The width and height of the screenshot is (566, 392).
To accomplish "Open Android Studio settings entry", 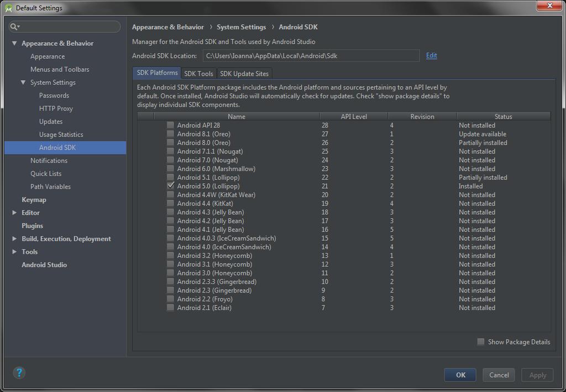I will (x=44, y=264).
